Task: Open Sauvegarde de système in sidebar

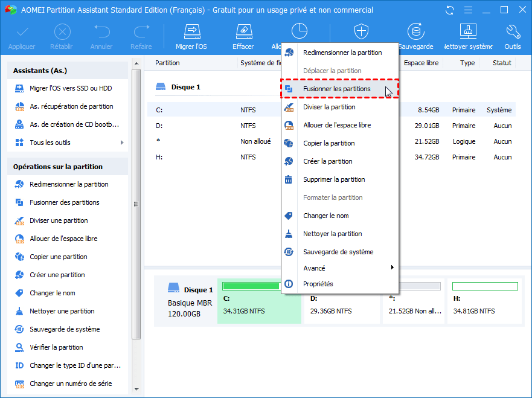Action: [64, 329]
